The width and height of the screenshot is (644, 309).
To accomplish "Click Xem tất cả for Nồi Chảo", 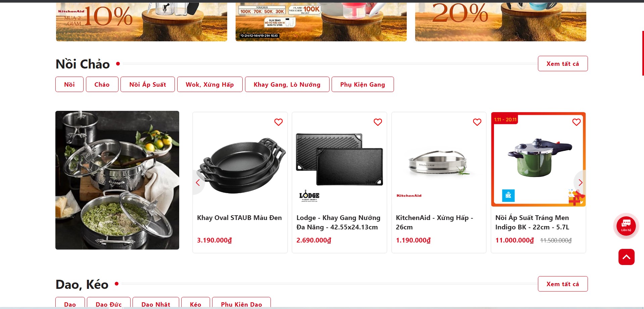I will tap(563, 63).
